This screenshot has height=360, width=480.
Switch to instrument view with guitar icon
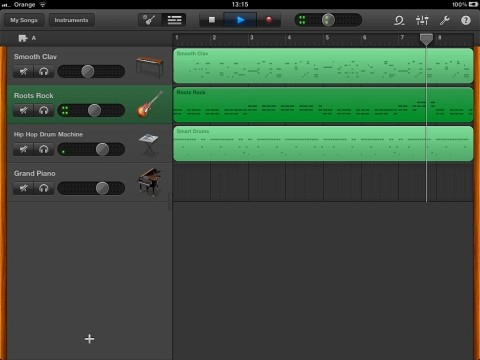[x=150, y=20]
